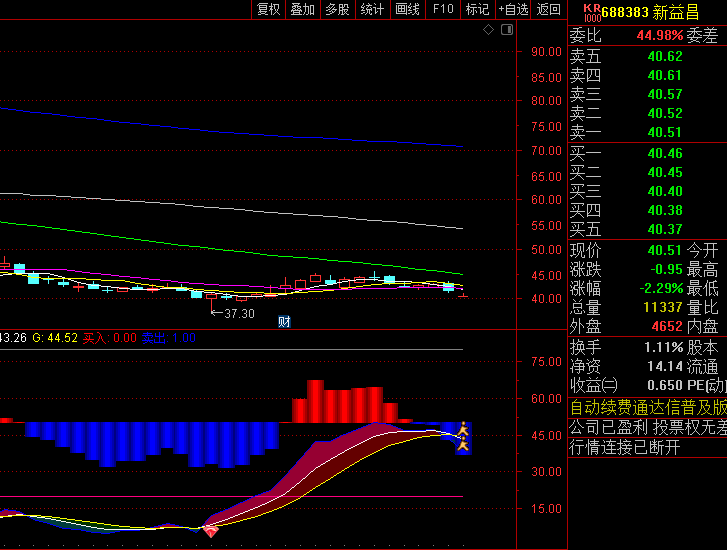Click the G: 44.52 indicator value
This screenshot has height=550, width=727.
[55, 338]
